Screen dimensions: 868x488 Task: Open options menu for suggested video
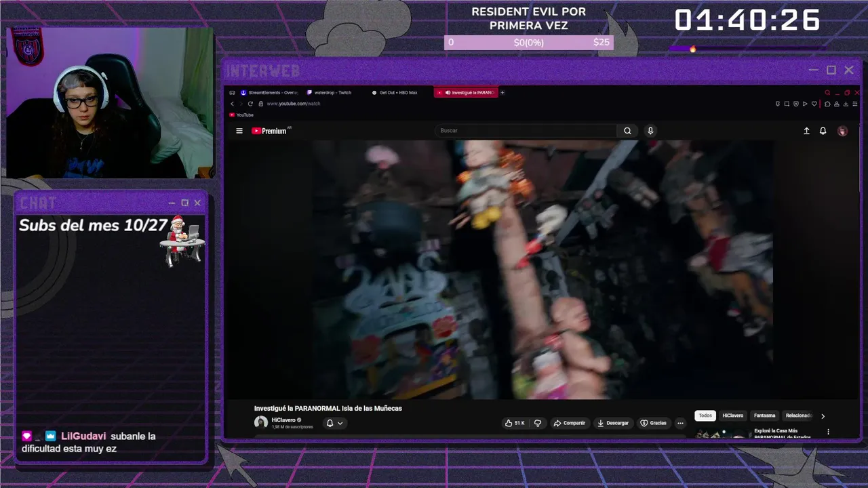(x=828, y=432)
